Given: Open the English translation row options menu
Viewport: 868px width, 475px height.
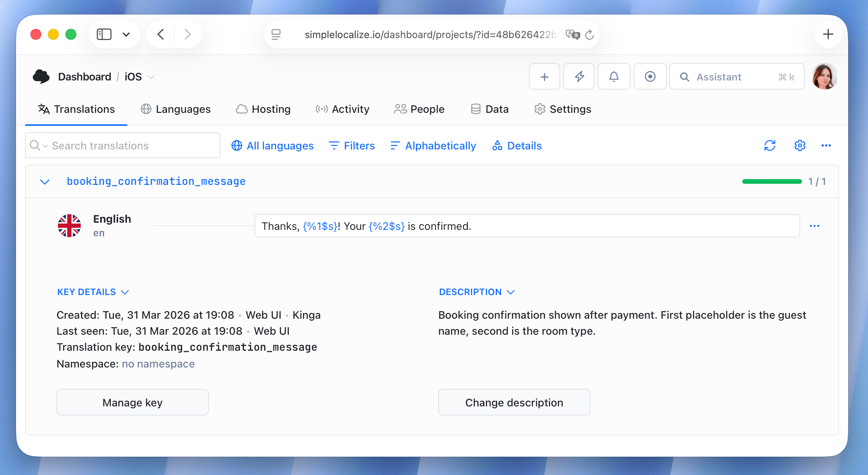Looking at the screenshot, I should (x=815, y=226).
